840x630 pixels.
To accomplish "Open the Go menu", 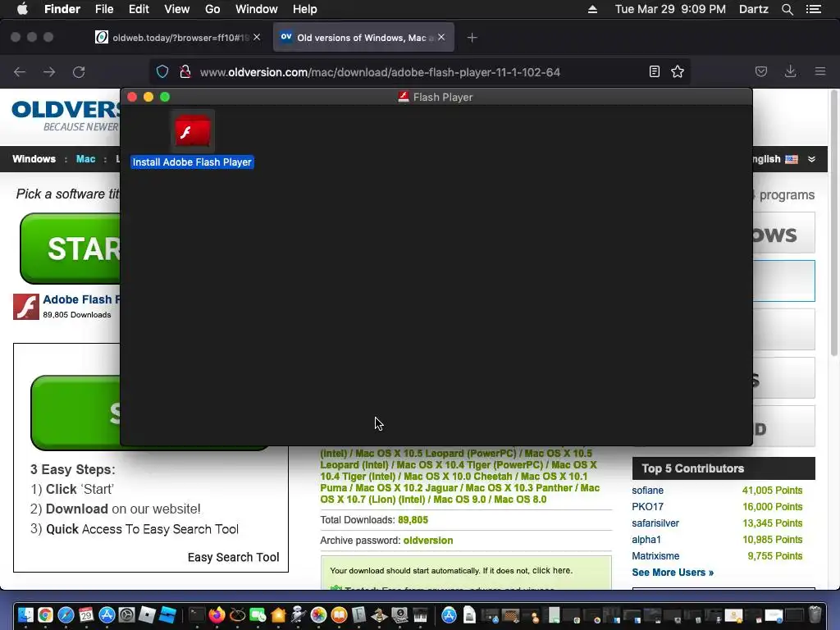I will pos(212,9).
